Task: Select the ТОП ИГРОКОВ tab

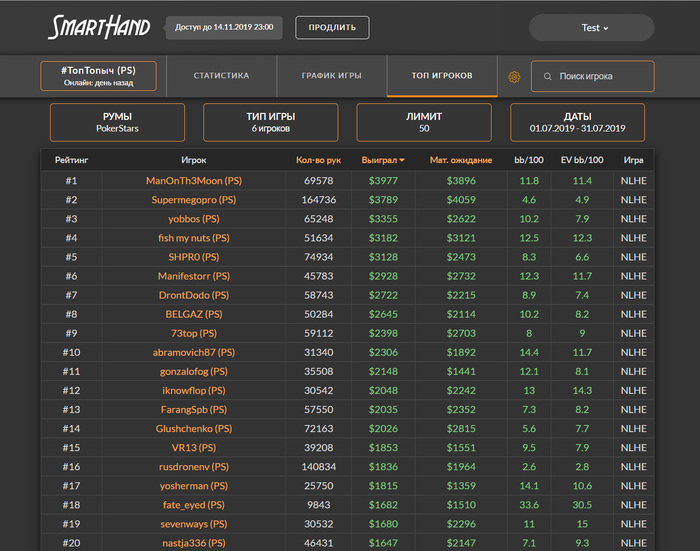Action: click(442, 76)
